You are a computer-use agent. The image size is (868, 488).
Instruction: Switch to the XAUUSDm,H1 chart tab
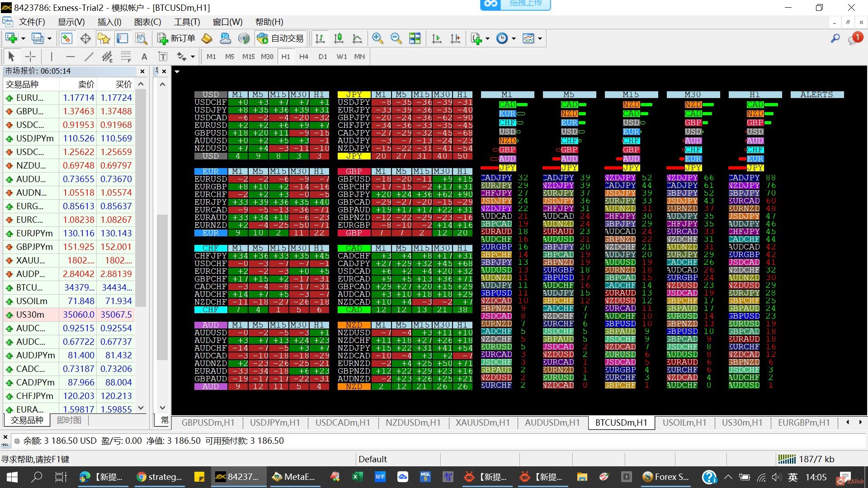coord(482,422)
